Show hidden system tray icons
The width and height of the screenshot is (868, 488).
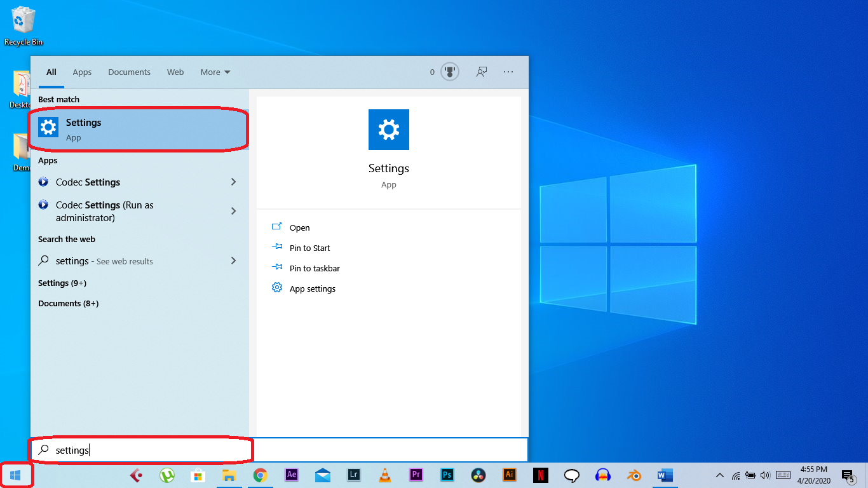[719, 475]
